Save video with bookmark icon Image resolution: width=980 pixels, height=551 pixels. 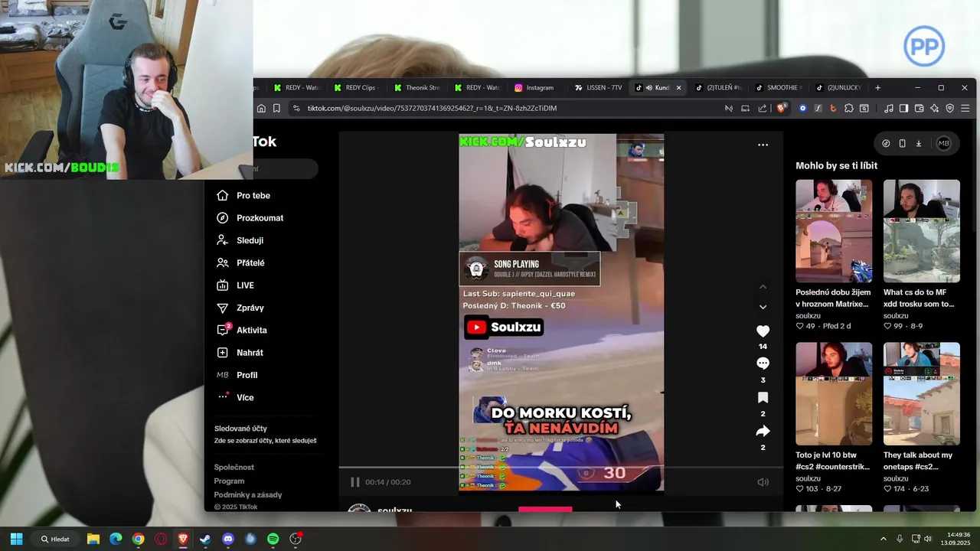(x=763, y=397)
